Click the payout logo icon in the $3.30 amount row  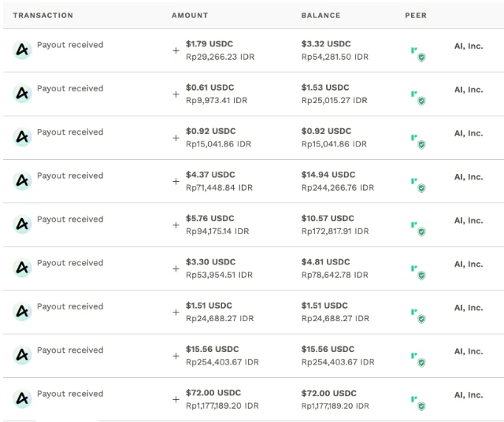pyautogui.click(x=22, y=268)
